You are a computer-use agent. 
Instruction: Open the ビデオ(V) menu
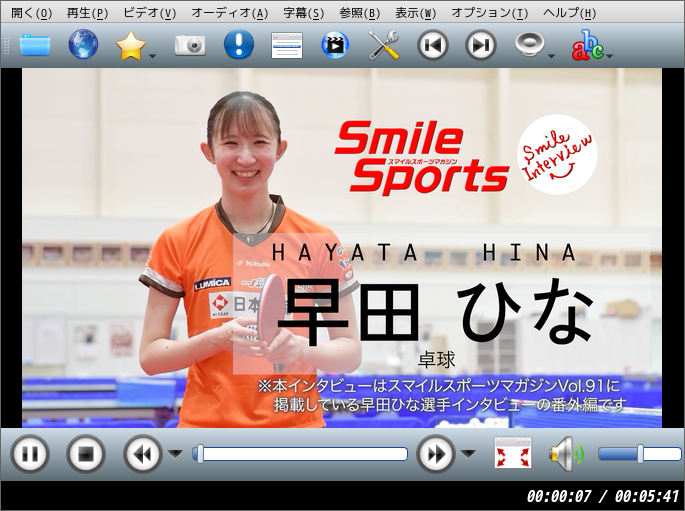pyautogui.click(x=149, y=13)
